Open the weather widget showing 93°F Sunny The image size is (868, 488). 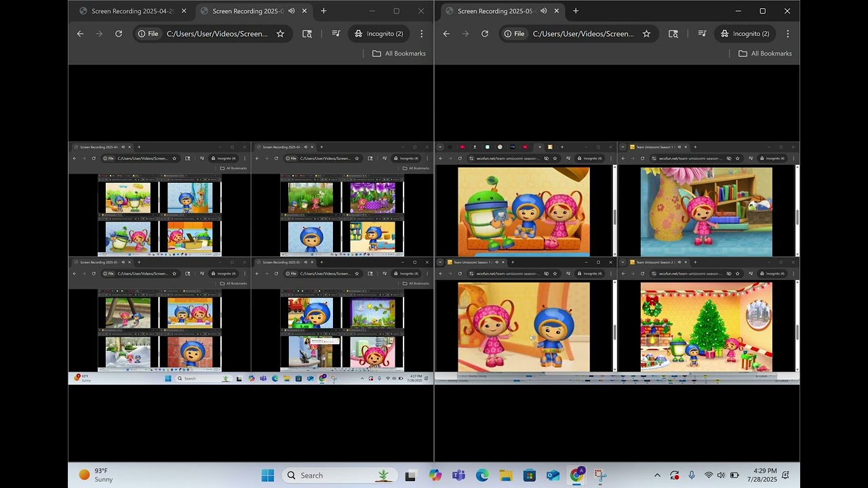click(96, 475)
